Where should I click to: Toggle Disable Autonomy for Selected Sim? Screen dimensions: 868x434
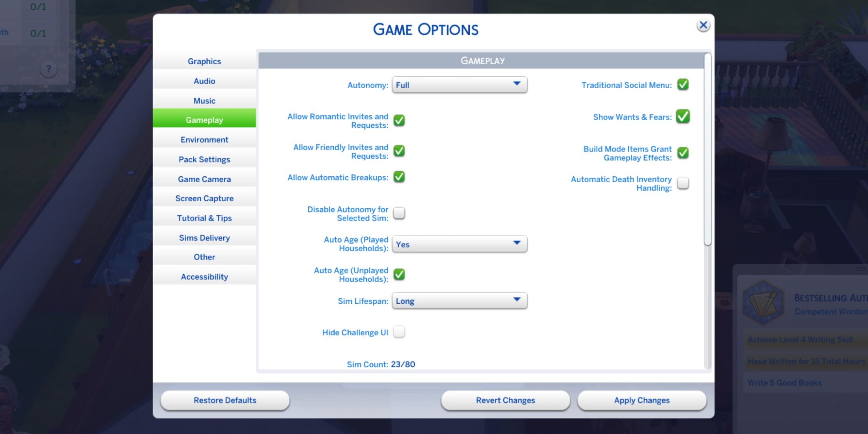(x=400, y=213)
